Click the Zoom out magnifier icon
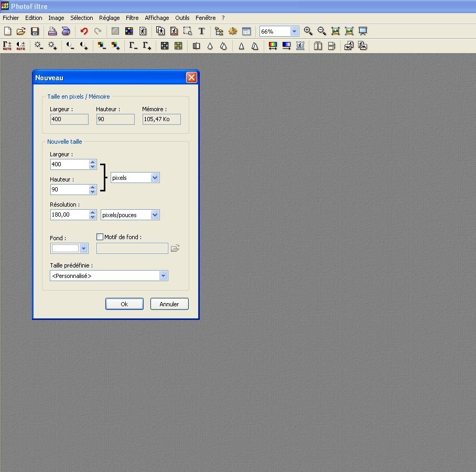This screenshot has width=476, height=472. pyautogui.click(x=322, y=31)
